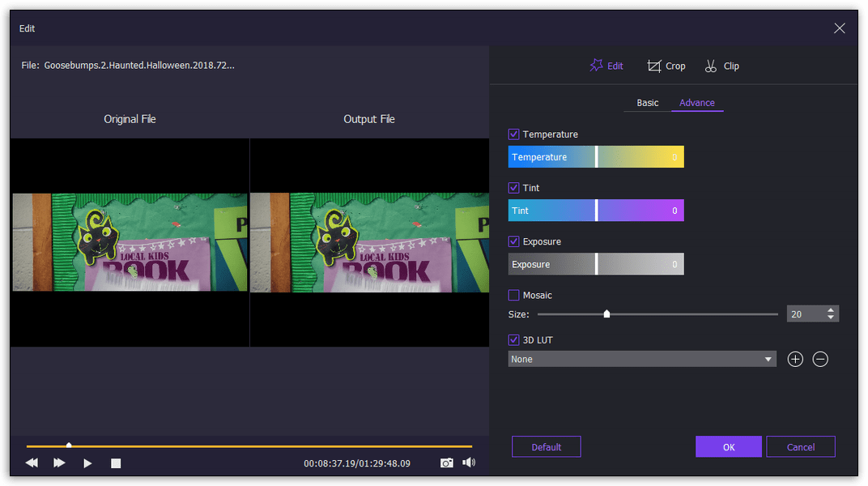Click the Mosaic size value field
Screen dimensions: 868x486
806,313
